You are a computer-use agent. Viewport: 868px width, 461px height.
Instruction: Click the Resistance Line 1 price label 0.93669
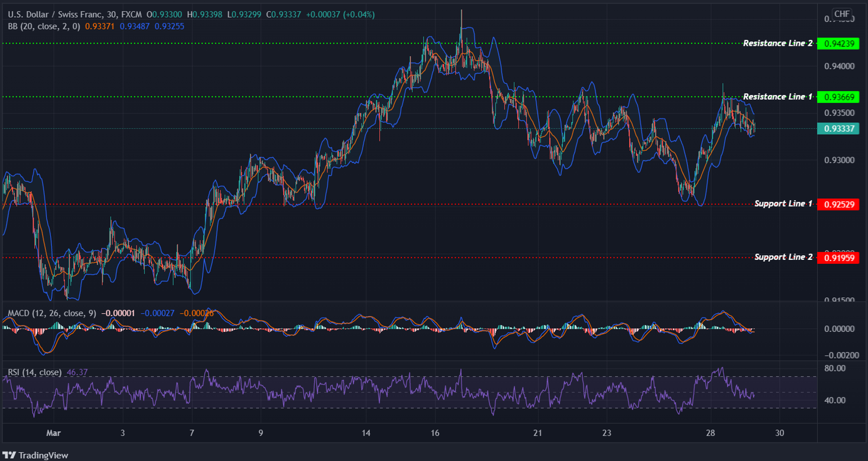coord(839,97)
